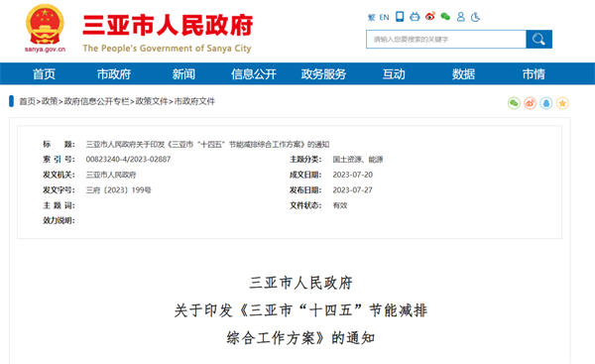Image resolution: width=595 pixels, height=364 pixels.
Task: Go to 市政府文件 in breadcrumb
Action: pyautogui.click(x=194, y=101)
